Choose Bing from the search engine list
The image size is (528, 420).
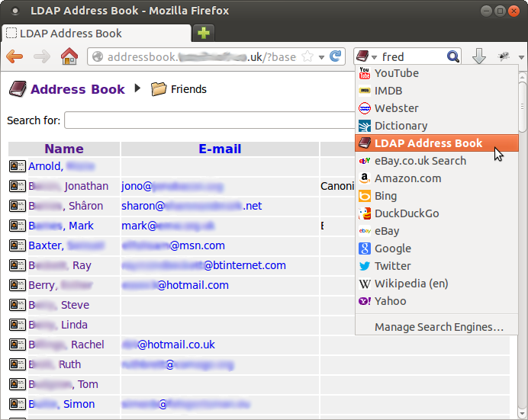tap(436, 196)
